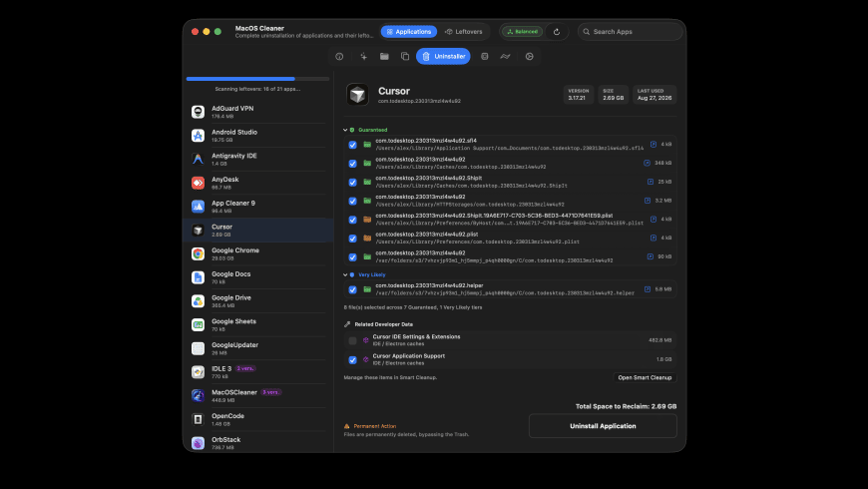868x489 pixels.
Task: Select GoogleUpdater in the app list
Action: click(258, 348)
